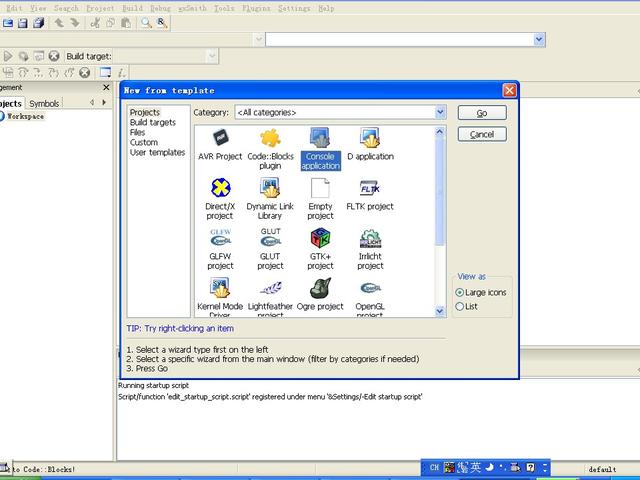640x480 pixels.
Task: Select the Ogre project template
Action: click(x=320, y=294)
